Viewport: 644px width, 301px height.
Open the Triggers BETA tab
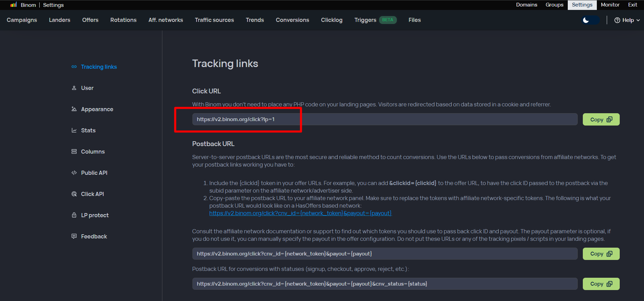point(375,20)
